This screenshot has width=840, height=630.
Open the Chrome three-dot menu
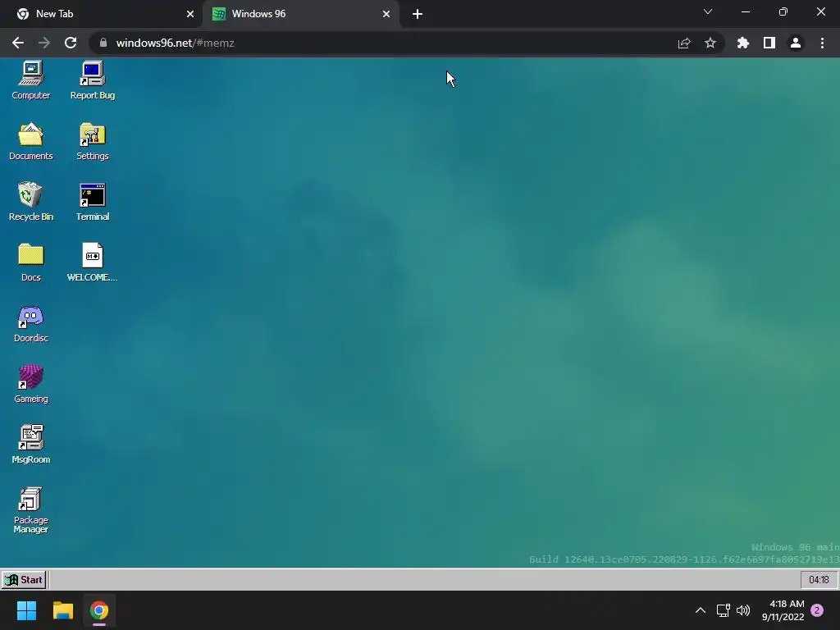point(822,43)
